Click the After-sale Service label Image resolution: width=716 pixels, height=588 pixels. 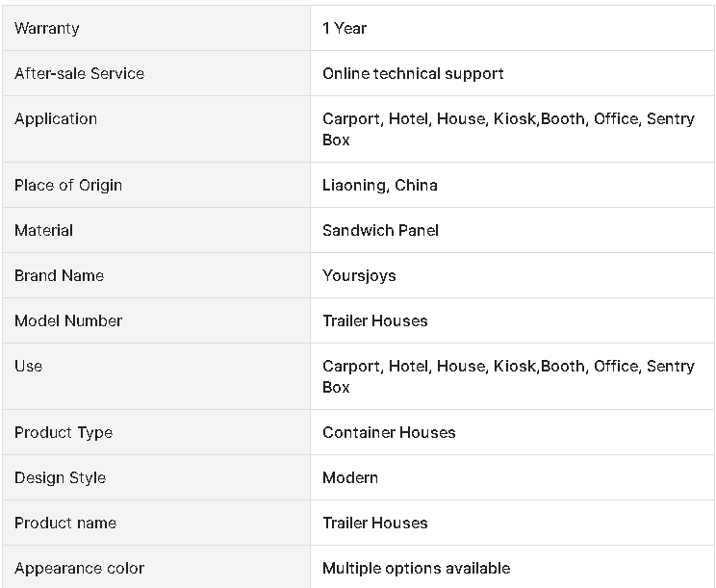[x=79, y=73]
